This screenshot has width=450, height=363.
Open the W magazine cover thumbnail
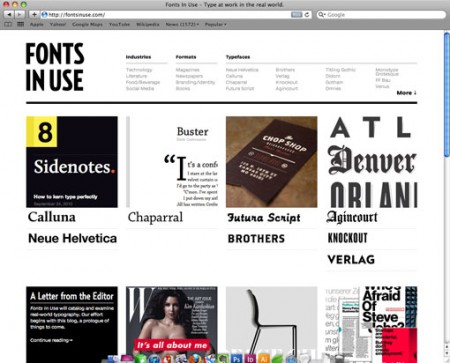172,324
